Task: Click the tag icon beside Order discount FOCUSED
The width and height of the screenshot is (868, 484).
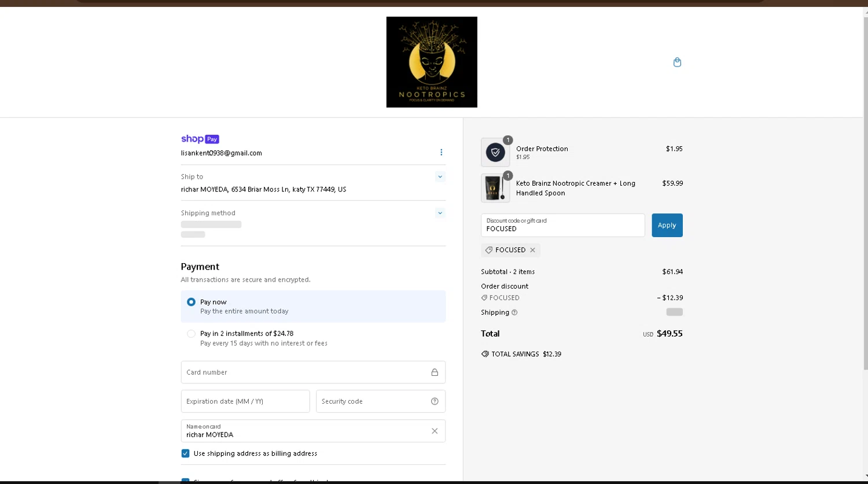Action: point(484,298)
